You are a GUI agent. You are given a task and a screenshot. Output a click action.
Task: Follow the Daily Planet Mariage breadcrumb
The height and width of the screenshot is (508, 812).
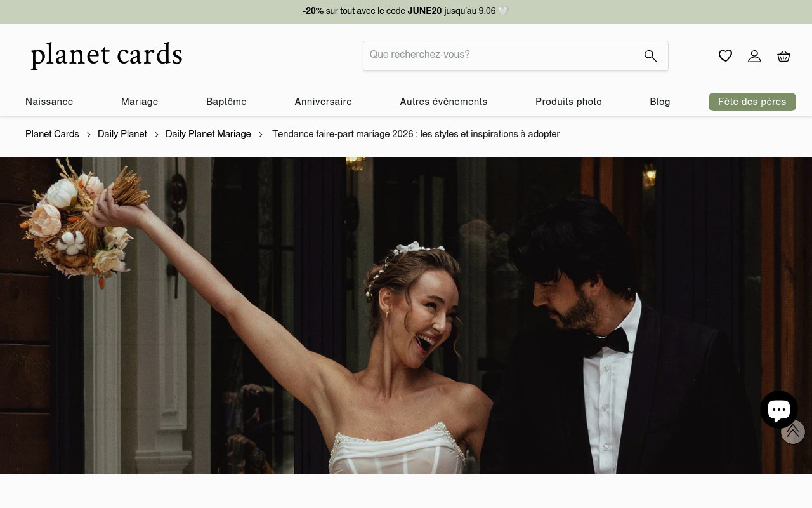point(208,134)
